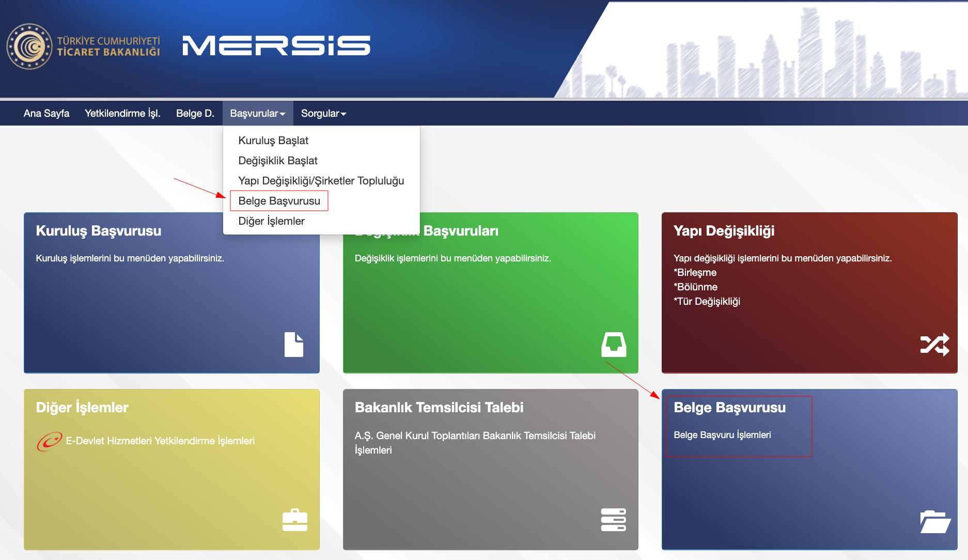Viewport: 968px width, 560px height.
Task: Click 'Yapı değişikliği işlemlerini bu menüden yapabilirsiniz.' text
Action: tap(783, 258)
